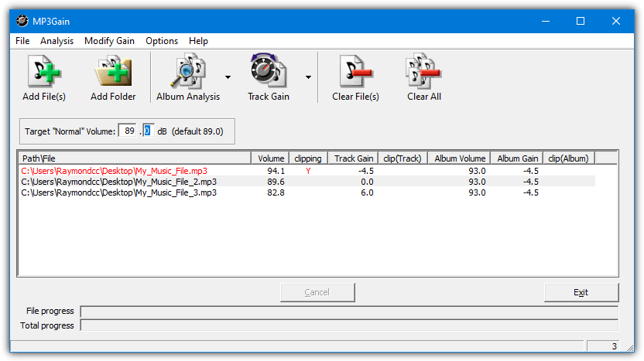The width and height of the screenshot is (644, 361).
Task: Click the Exit button
Action: pyautogui.click(x=581, y=292)
